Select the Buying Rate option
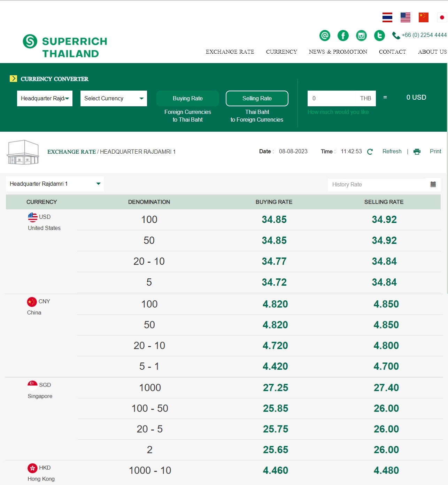The width and height of the screenshot is (448, 485). pos(187,98)
